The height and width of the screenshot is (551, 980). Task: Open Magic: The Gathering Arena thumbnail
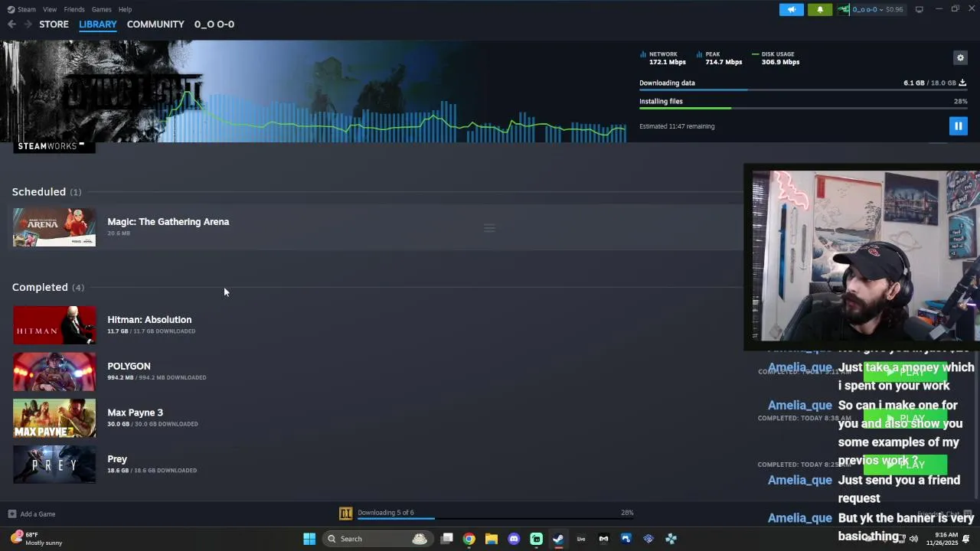(54, 227)
